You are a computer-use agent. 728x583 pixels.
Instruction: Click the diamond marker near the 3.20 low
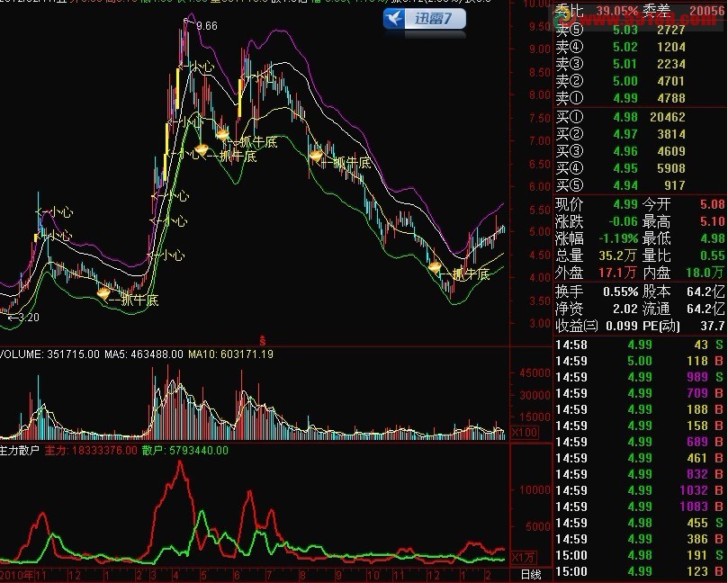103,293
